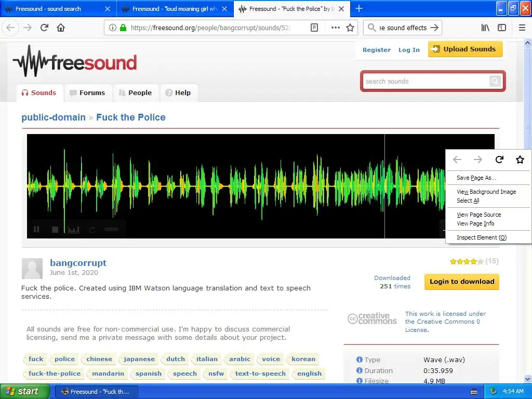Image resolution: width=532 pixels, height=399 pixels.
Task: Click info icon next to Duration
Action: coord(360,370)
